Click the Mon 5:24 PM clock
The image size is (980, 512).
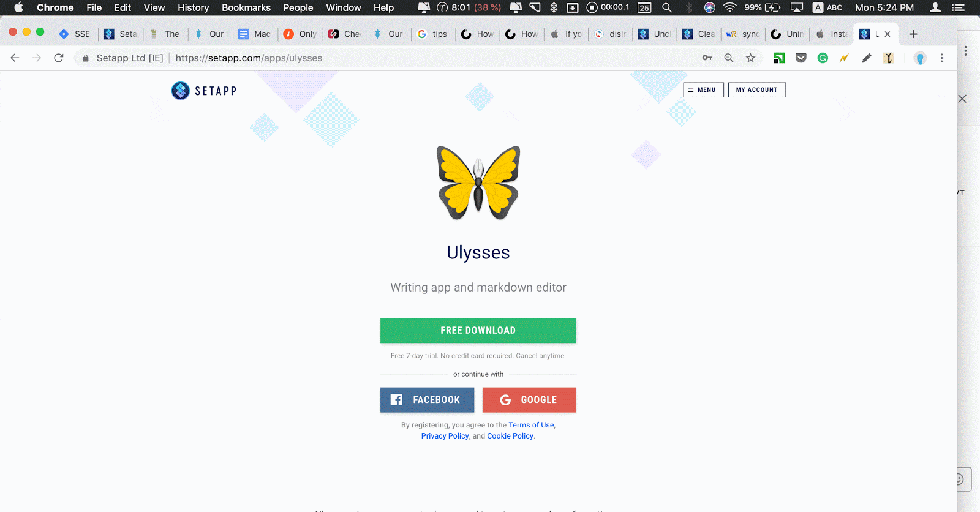point(884,7)
